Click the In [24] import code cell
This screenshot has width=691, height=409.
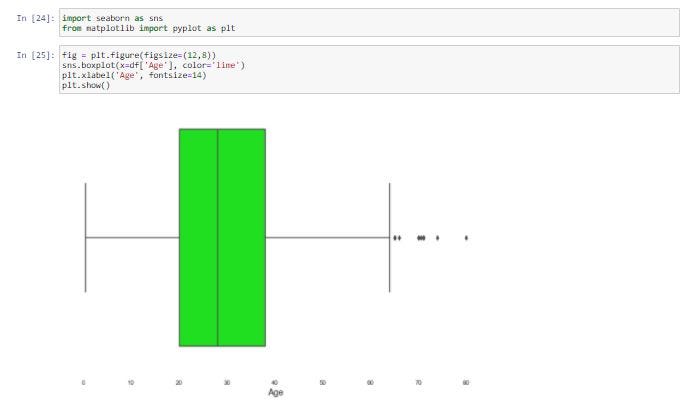369,22
